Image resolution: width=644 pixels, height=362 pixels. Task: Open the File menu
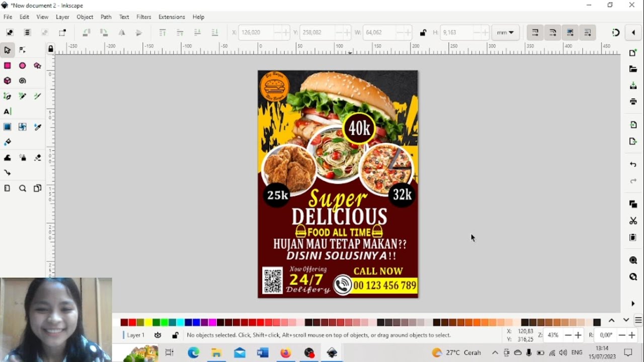point(8,17)
